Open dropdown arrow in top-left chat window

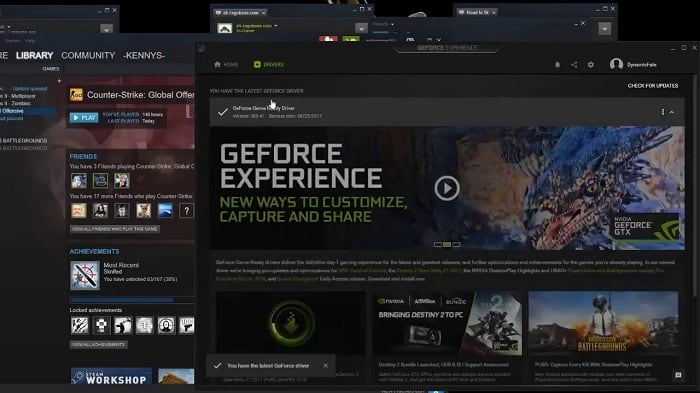click(x=106, y=29)
